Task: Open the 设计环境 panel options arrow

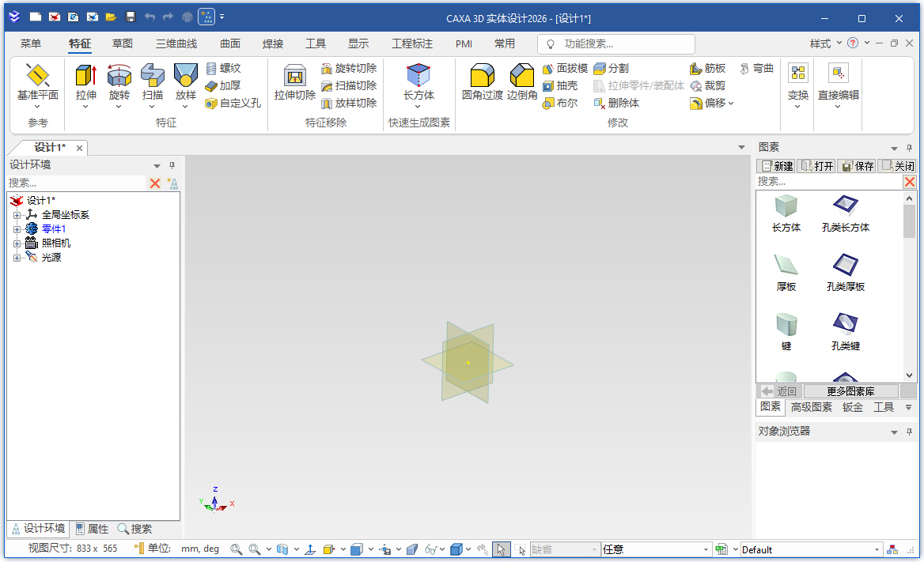Action: (157, 165)
